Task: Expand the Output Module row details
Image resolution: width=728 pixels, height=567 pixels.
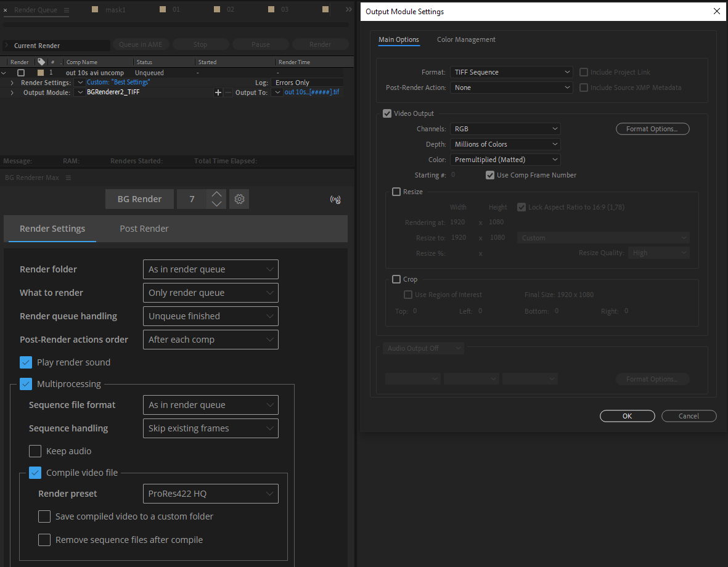Action: (x=12, y=93)
